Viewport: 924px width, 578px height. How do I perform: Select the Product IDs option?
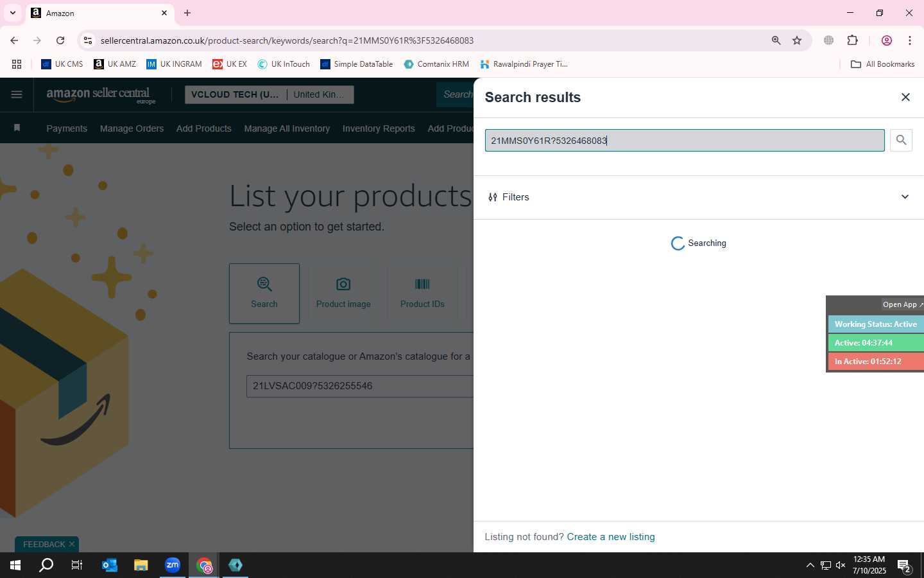click(x=422, y=293)
